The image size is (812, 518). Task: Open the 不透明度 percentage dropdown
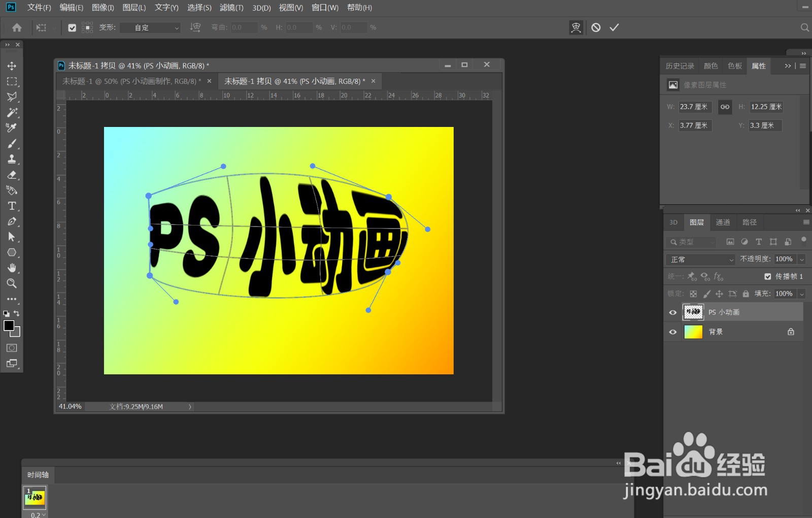tap(801, 259)
